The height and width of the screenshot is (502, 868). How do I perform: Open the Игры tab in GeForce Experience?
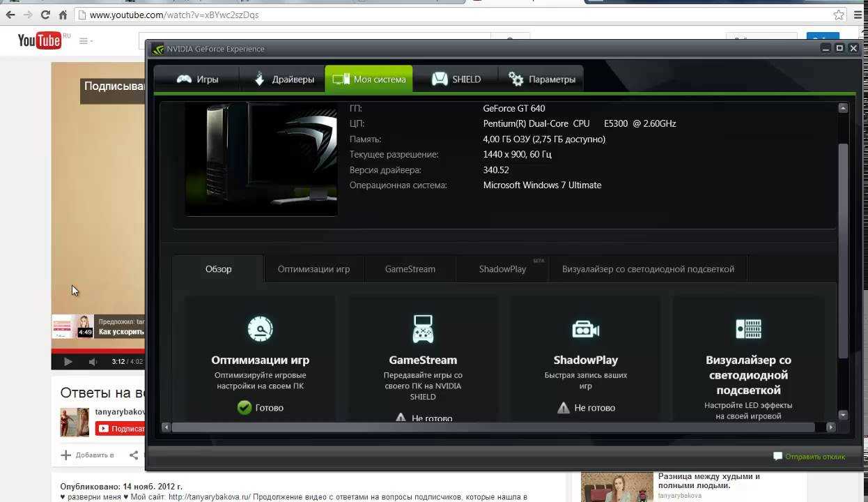click(x=196, y=79)
